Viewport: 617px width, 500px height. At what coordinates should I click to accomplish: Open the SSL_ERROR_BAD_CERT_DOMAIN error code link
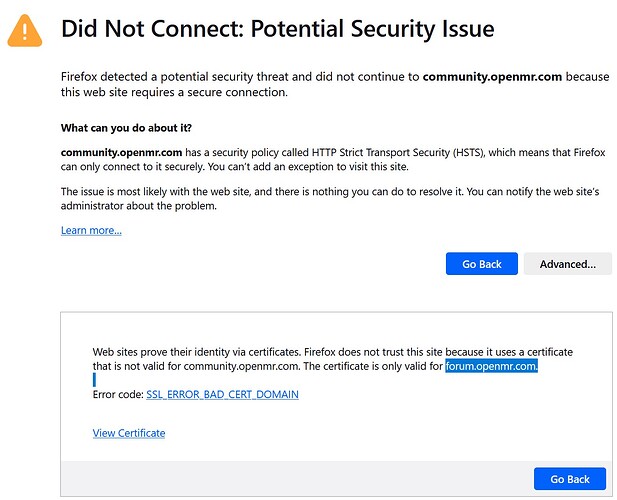[x=222, y=394]
